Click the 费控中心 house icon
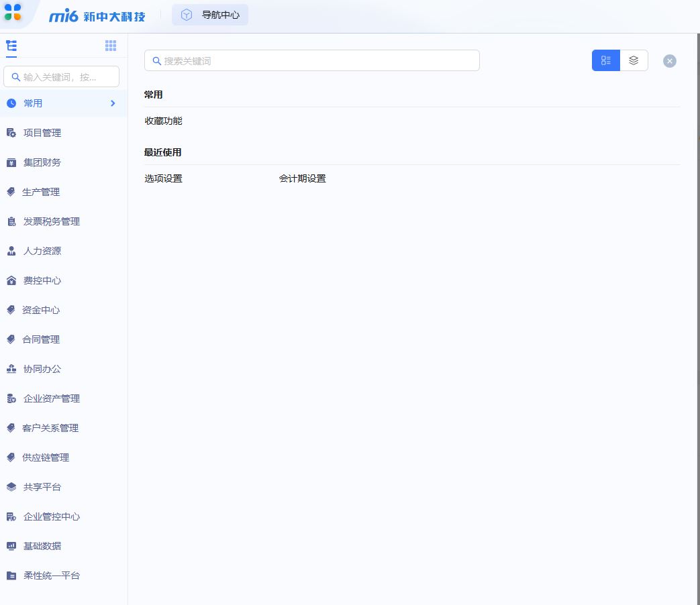 click(x=11, y=280)
